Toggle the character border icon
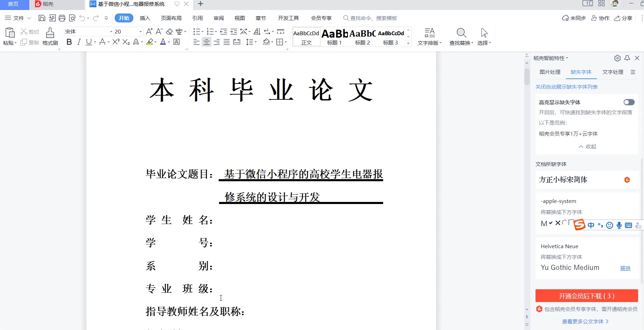 coord(177,42)
